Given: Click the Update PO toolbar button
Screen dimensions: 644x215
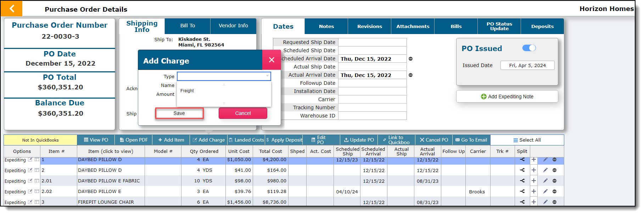Looking at the screenshot, I should pos(359,140).
